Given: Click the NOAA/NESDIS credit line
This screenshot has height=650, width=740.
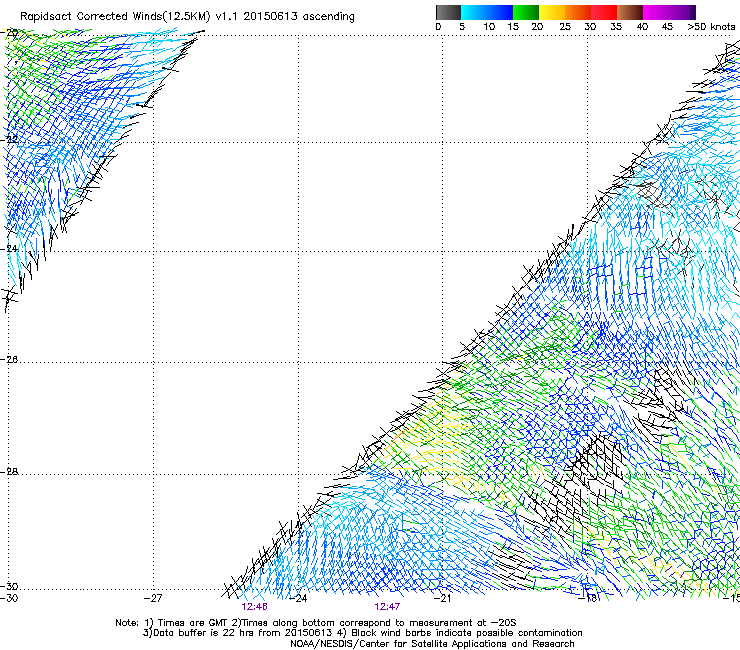Looking at the screenshot, I should pyautogui.click(x=432, y=644).
